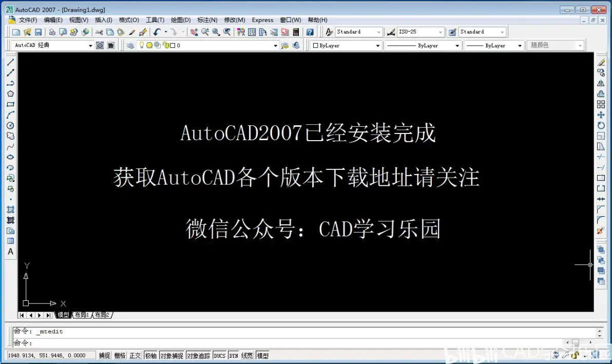Screen dimensions: 612x364
Task: Expand the layer list dropdown showing 0
Action: click(275, 46)
